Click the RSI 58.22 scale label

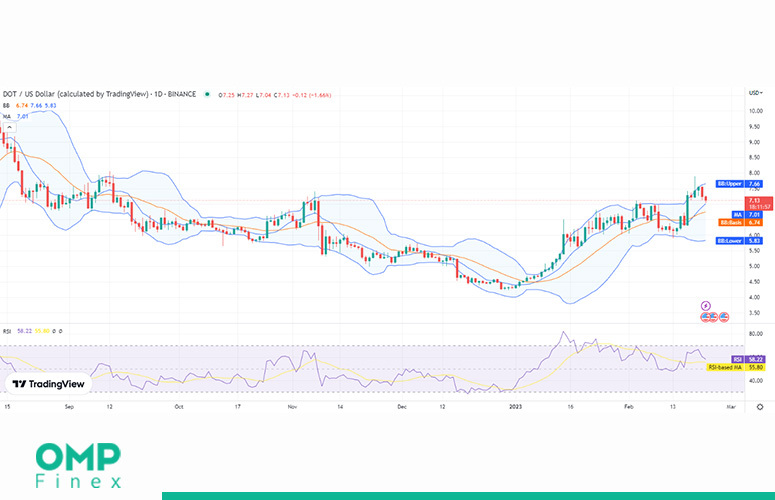point(748,359)
